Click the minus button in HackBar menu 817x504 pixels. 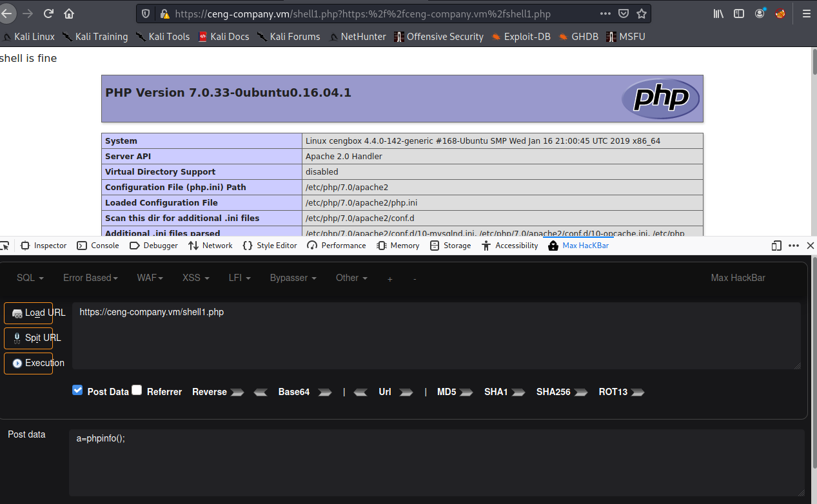pyautogui.click(x=415, y=278)
